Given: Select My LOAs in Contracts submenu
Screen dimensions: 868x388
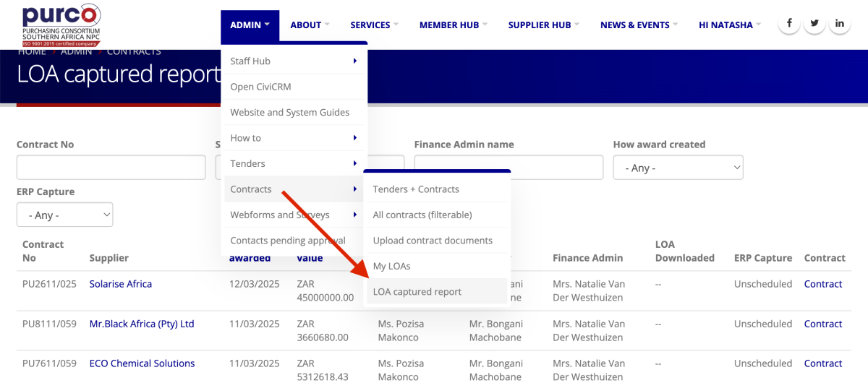Looking at the screenshot, I should (x=391, y=266).
